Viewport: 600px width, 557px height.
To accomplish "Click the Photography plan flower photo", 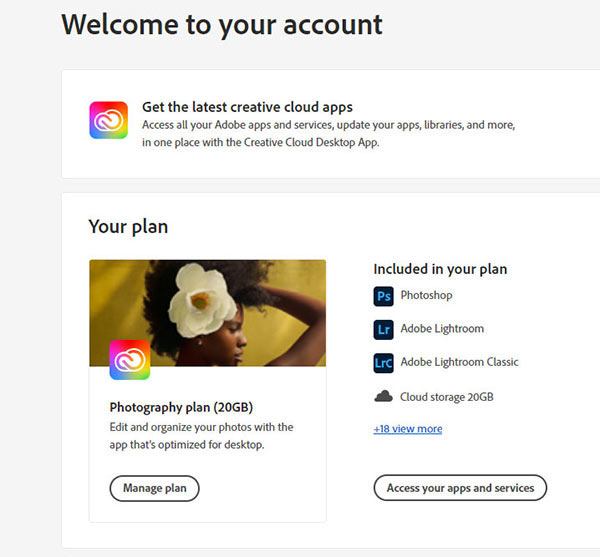I will [x=208, y=313].
